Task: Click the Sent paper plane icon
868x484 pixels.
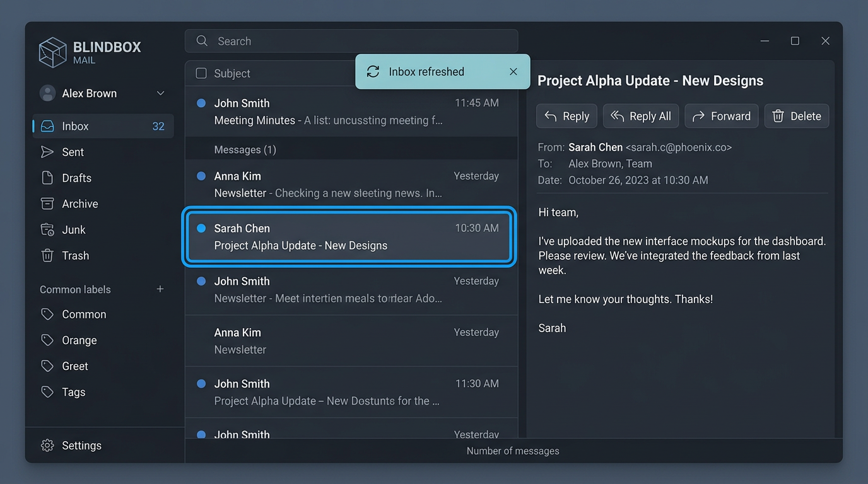Action: point(47,152)
